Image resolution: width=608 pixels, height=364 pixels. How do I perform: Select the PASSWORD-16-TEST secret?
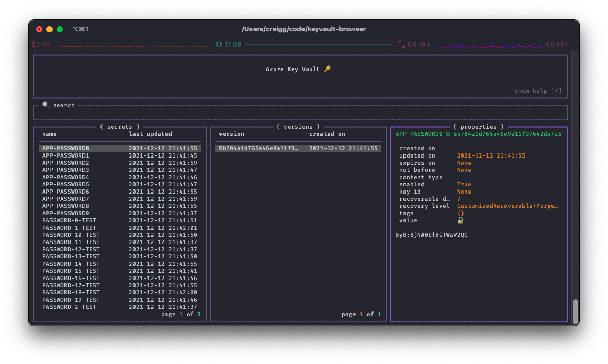pyautogui.click(x=120, y=278)
